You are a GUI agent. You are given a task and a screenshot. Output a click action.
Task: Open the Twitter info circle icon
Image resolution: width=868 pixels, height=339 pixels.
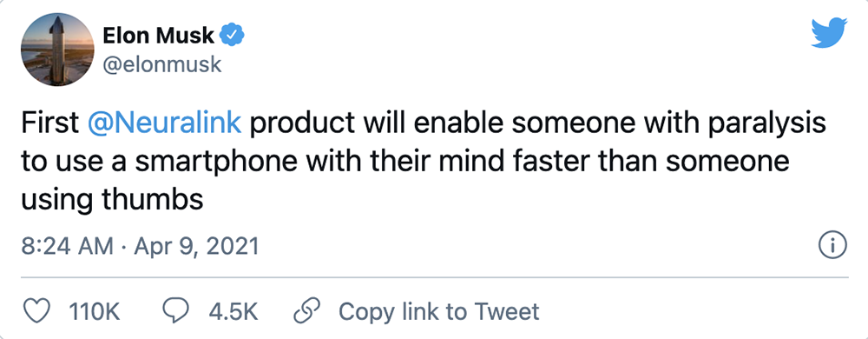click(x=832, y=245)
